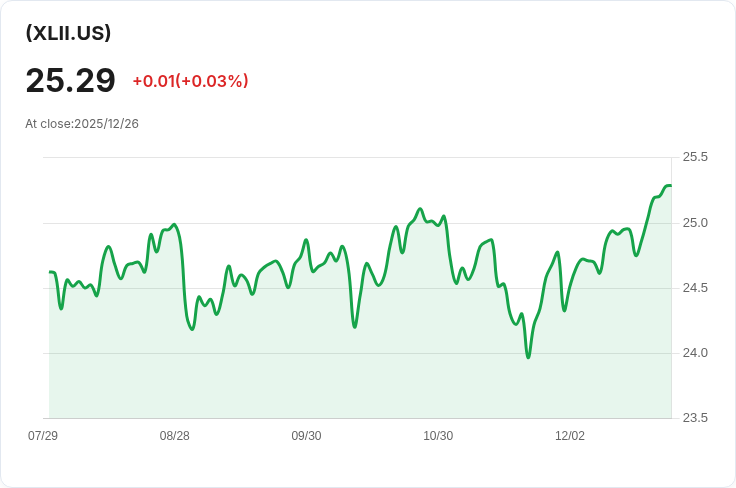The image size is (736, 488).
Task: Click the 25.0 y-axis price label
Action: [x=695, y=222]
